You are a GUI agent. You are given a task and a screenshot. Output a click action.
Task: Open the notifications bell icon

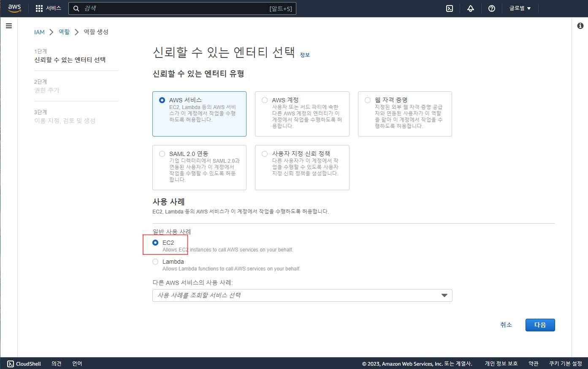(x=471, y=8)
